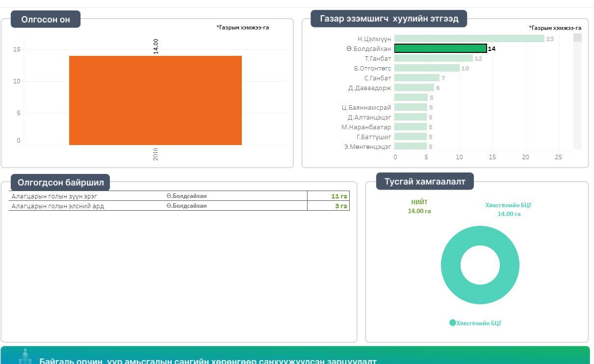Viewport: 594px width, 364px height.
Task: Select the С.Ганбат bar showing 7
Action: (x=417, y=78)
